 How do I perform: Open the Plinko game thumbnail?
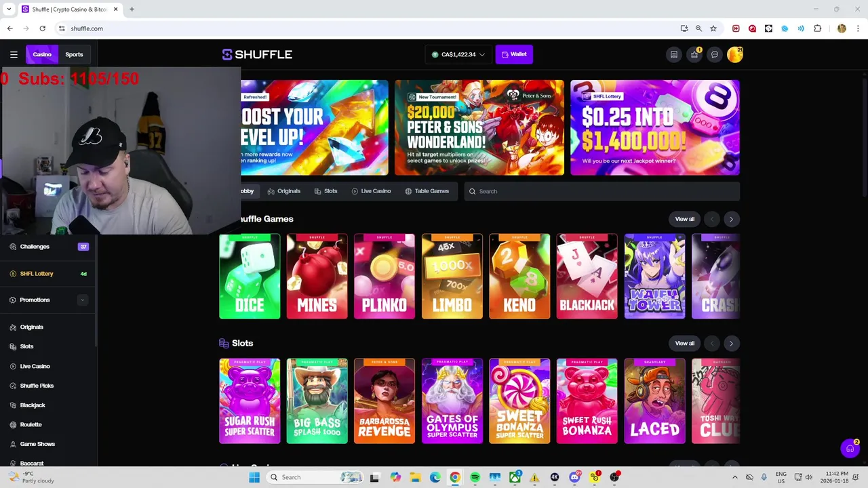[384, 277]
